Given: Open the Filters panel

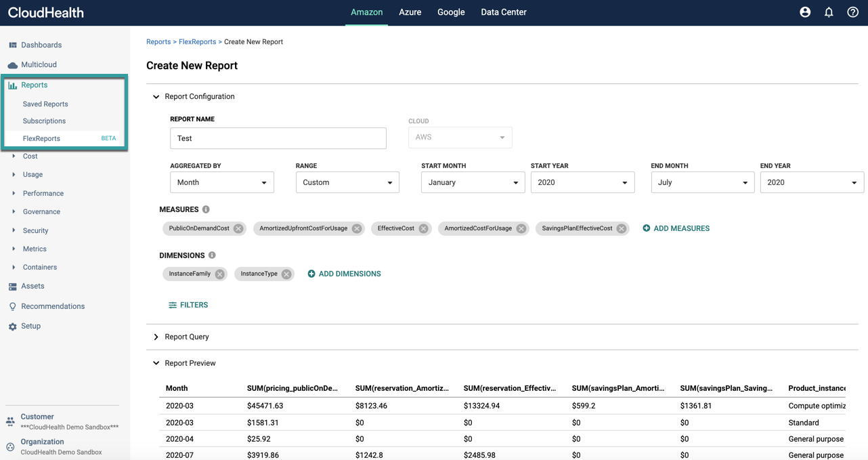Looking at the screenshot, I should pos(188,305).
